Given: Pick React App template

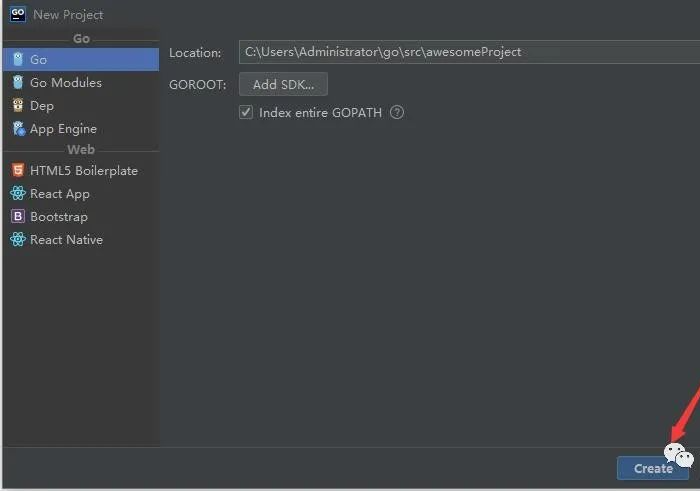Looking at the screenshot, I should (x=81, y=194).
